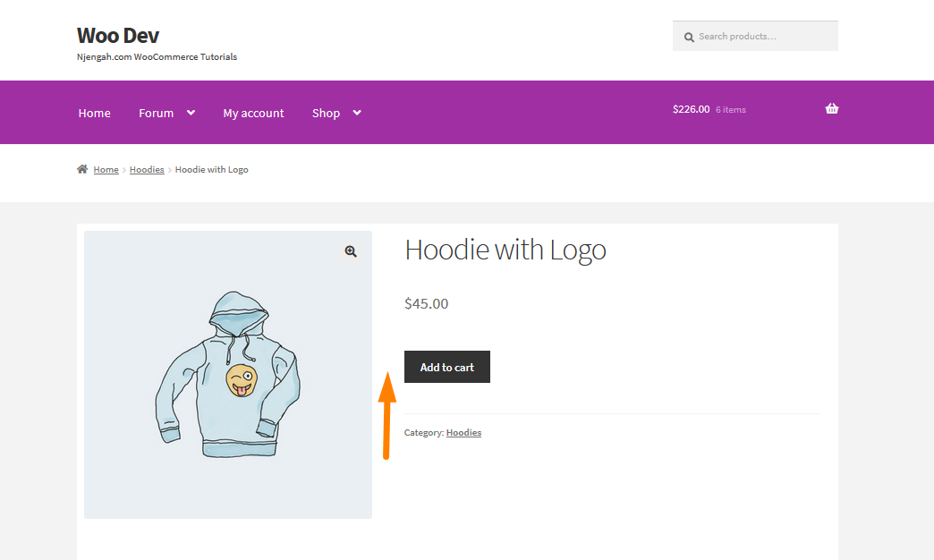
Task: Click the search magnifier icon
Action: point(689,37)
